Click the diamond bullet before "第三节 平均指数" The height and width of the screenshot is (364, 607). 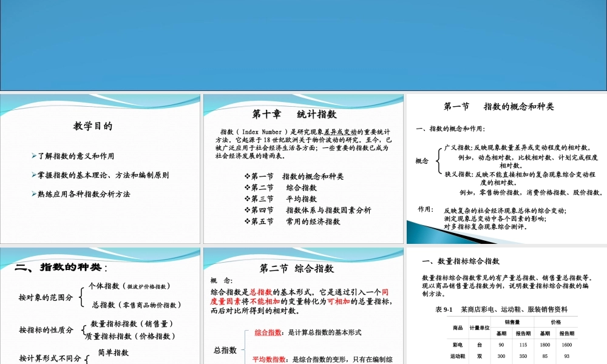point(247,199)
